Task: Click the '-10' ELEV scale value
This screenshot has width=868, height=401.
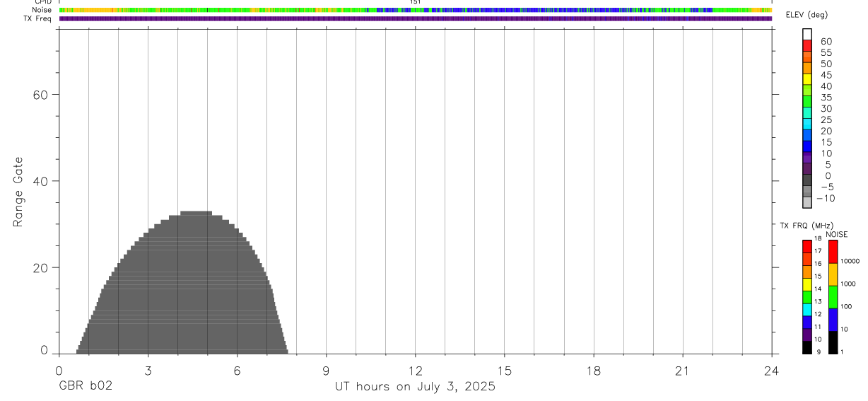Action: coord(824,198)
